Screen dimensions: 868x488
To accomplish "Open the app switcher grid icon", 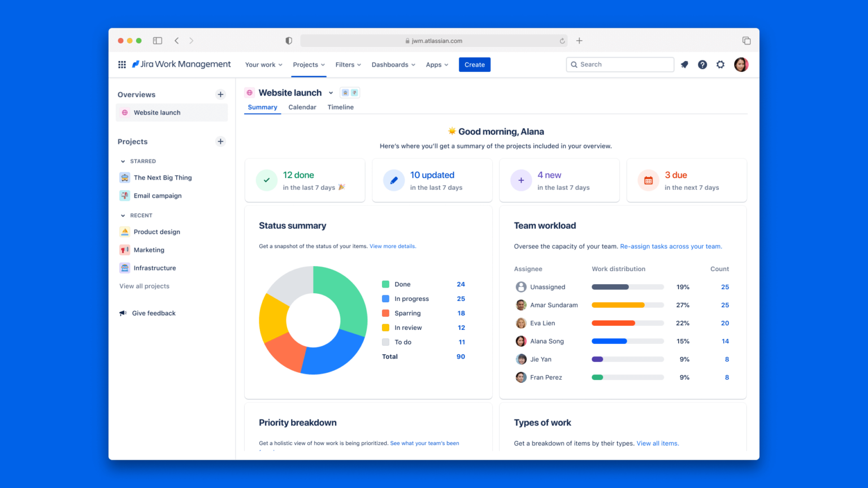I will 121,64.
